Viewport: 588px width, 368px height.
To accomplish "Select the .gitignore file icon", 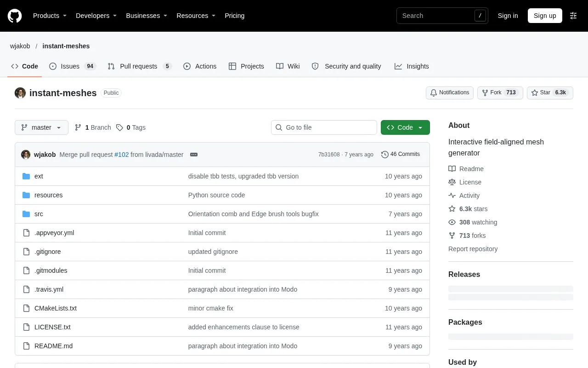I will click(26, 252).
